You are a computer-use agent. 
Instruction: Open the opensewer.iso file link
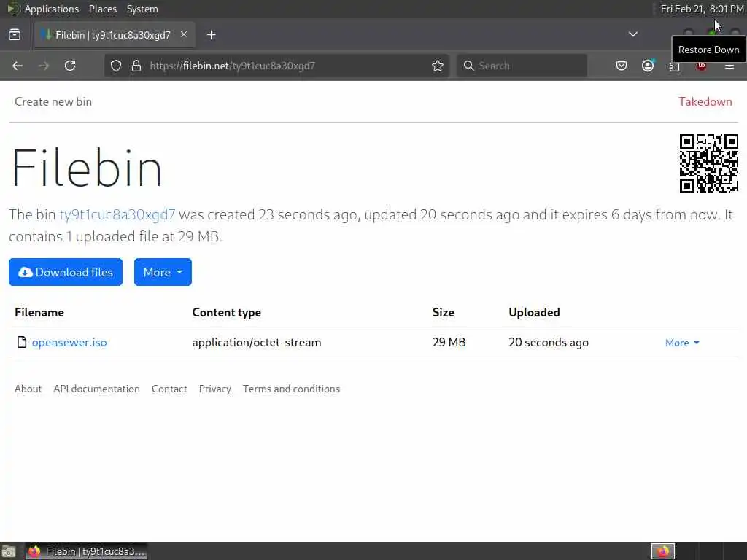(x=69, y=343)
